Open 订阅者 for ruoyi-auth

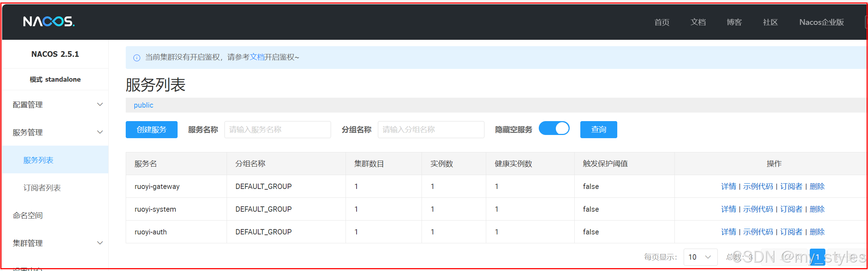(791, 232)
